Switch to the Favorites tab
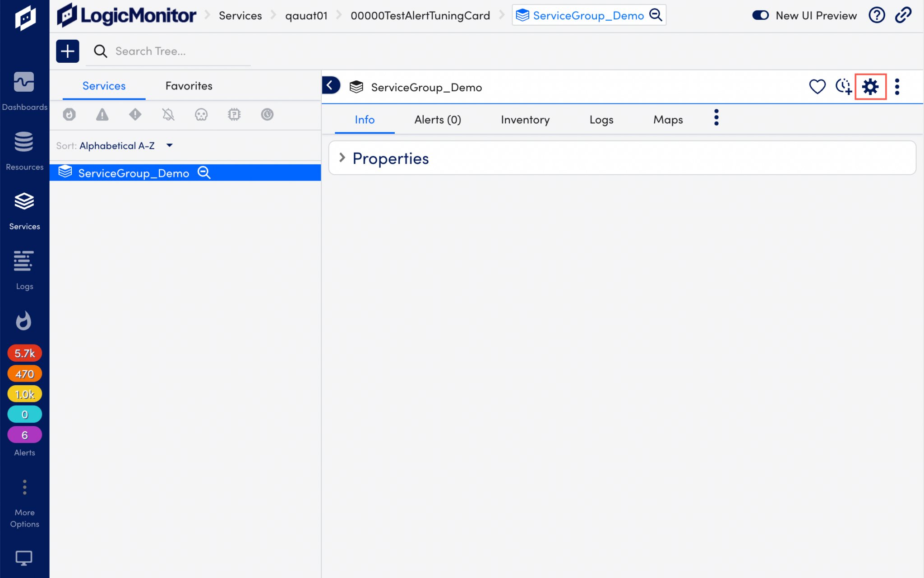This screenshot has height=578, width=924. 189,85
